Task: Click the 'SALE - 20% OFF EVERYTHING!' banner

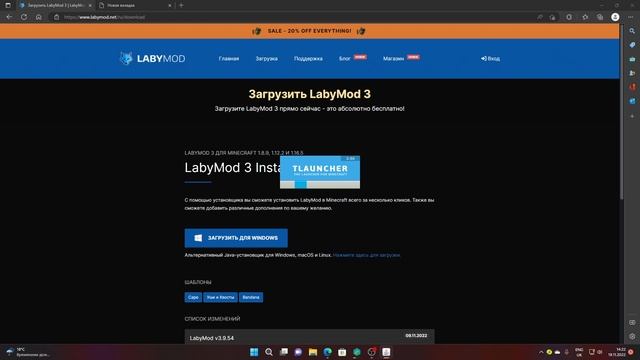Action: (x=309, y=31)
